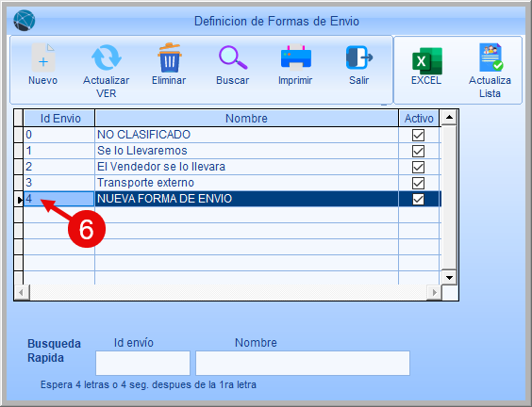The height and width of the screenshot is (407, 532).
Task: Toggle Activo checkbox for NUEVA FORMA DE ENVIO
Action: 418,199
